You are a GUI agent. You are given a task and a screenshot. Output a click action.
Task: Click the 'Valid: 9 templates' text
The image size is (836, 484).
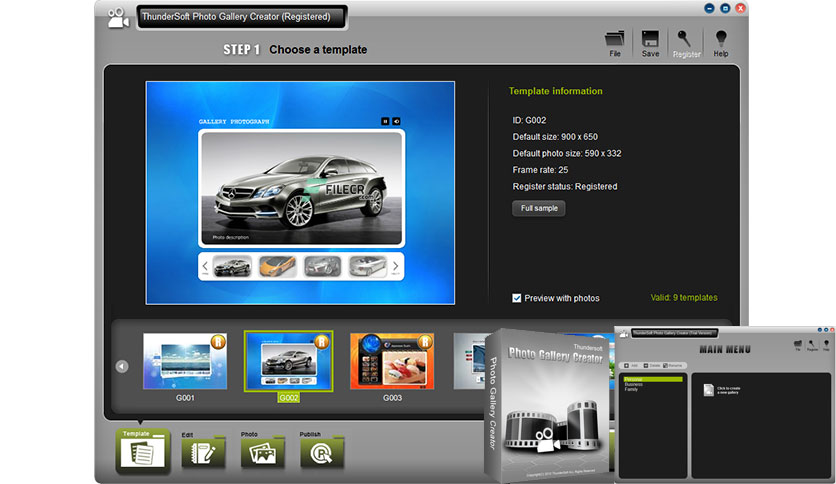point(684,298)
